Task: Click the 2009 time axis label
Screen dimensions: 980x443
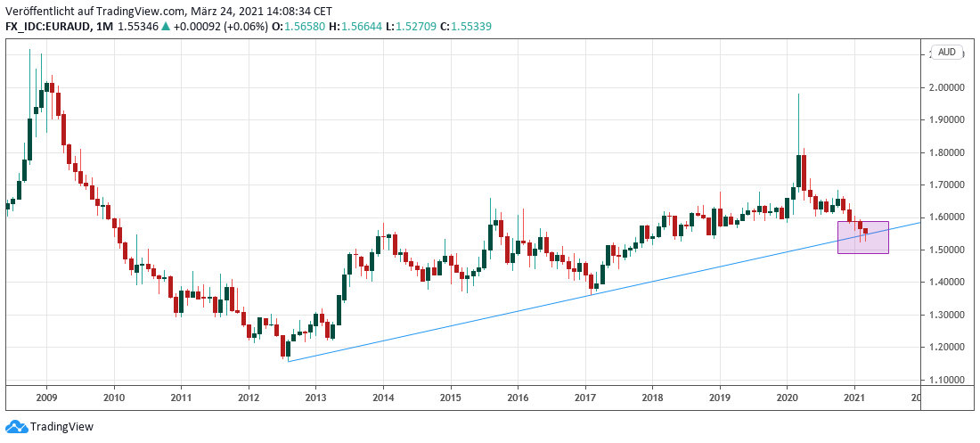Action: point(46,398)
